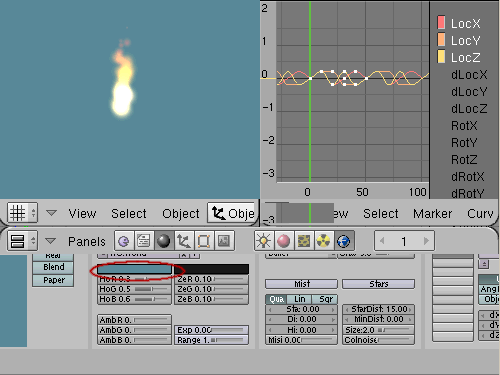Open Texture buttons icon
Image resolution: width=500 pixels, height=375 pixels.
coord(304,241)
